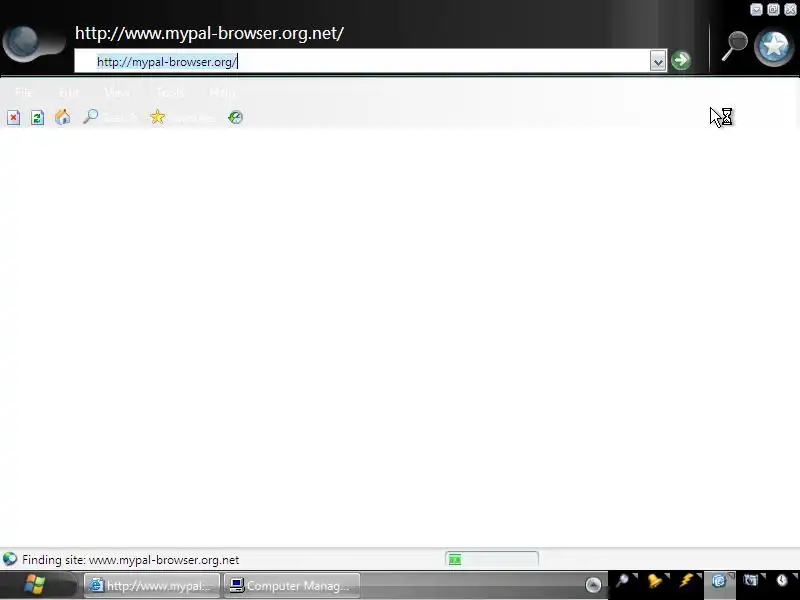Screen dimensions: 800x600
Task: Click the Refresh page icon
Action: pos(37,118)
